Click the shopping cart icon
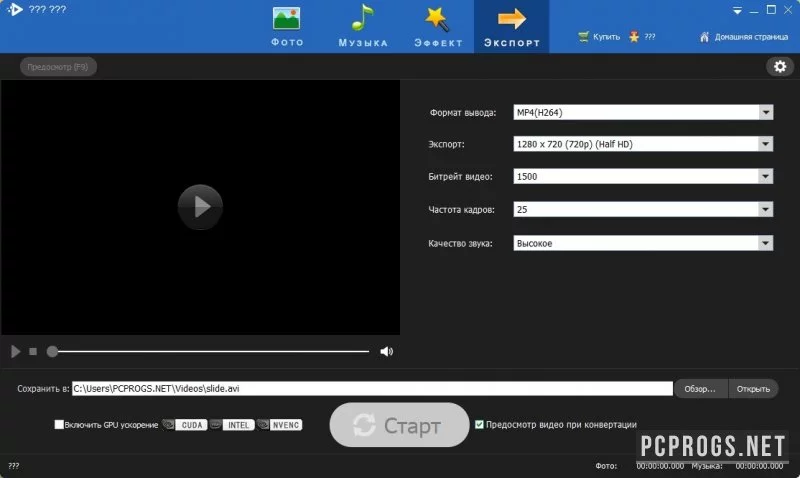The width and height of the screenshot is (800, 478). click(583, 37)
